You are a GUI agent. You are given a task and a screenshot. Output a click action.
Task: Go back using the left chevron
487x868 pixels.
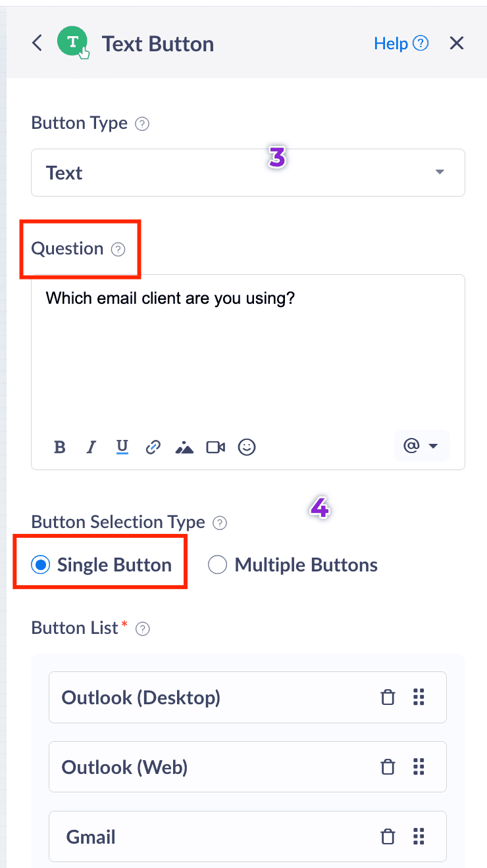(38, 43)
